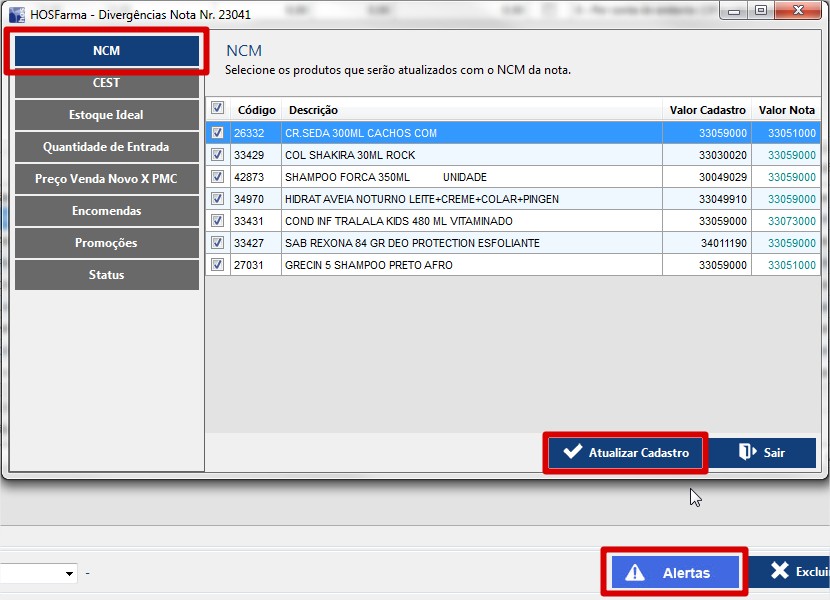Click the warning triangle icon on Alertas

pyautogui.click(x=635, y=573)
